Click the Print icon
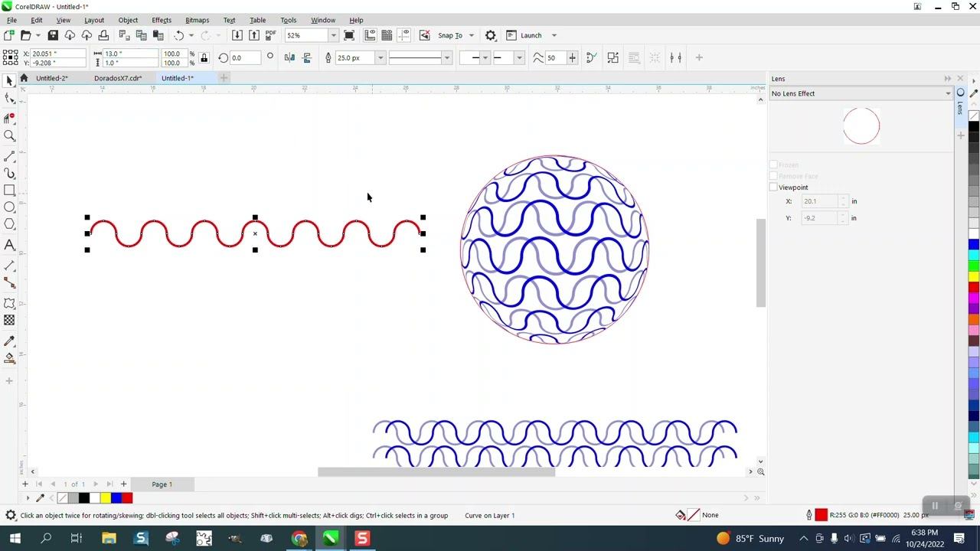Screen dimensions: 980x551 coord(103,35)
